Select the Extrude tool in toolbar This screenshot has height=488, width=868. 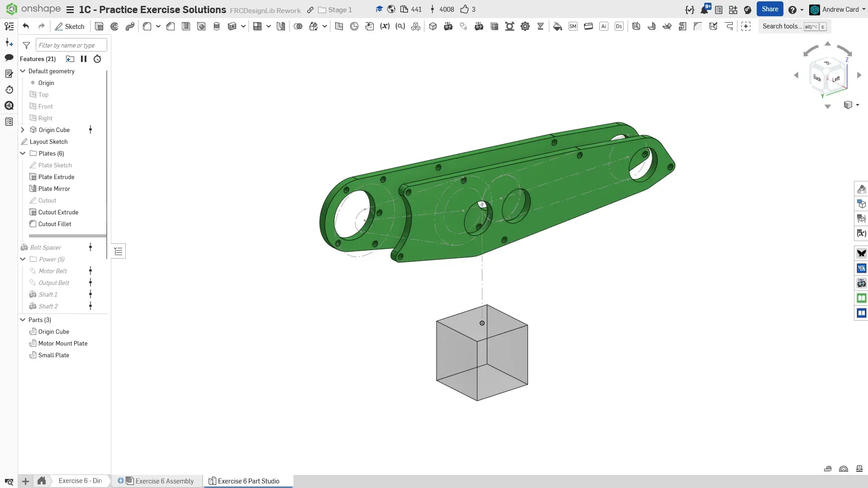click(99, 26)
